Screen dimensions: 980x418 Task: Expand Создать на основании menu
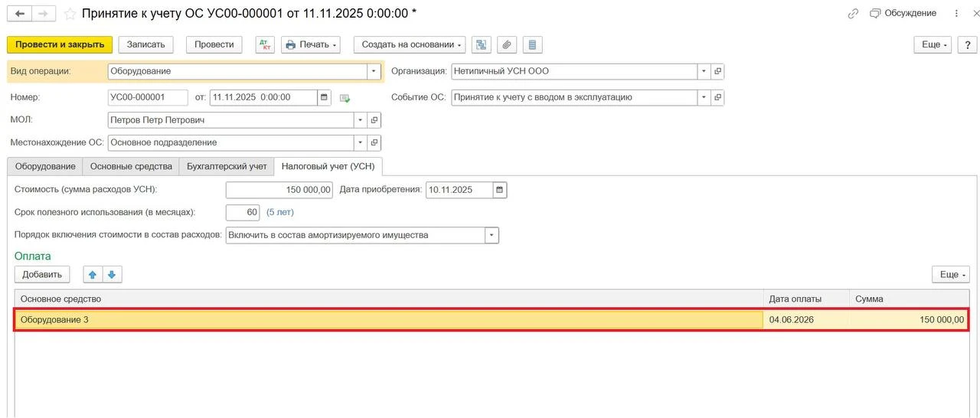[x=410, y=44]
